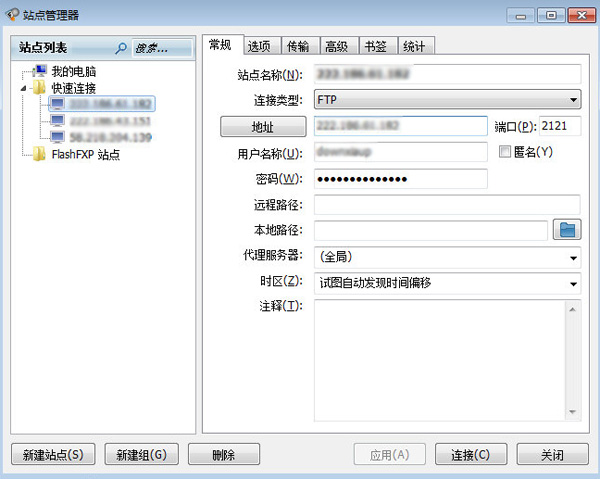The width and height of the screenshot is (600, 479).
Task: Click the search magnifier icon in site list
Action: point(122,47)
